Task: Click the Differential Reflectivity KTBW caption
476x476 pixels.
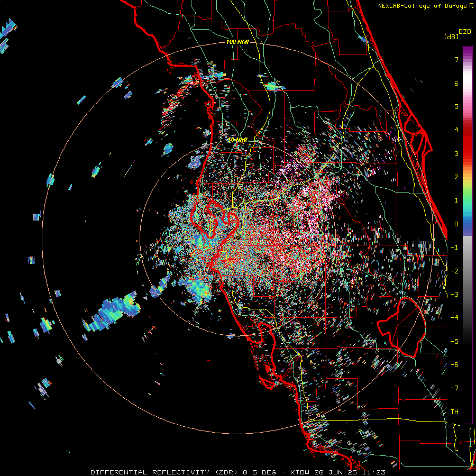Action: [x=238, y=472]
